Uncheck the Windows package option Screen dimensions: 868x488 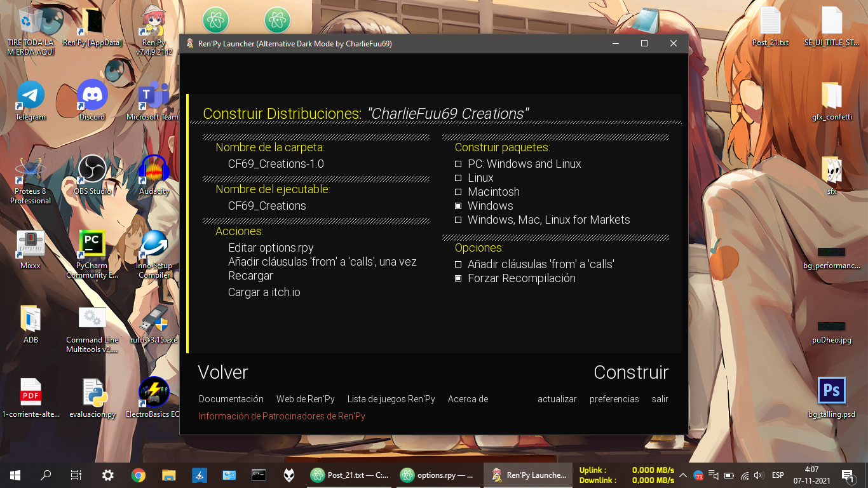click(x=458, y=206)
